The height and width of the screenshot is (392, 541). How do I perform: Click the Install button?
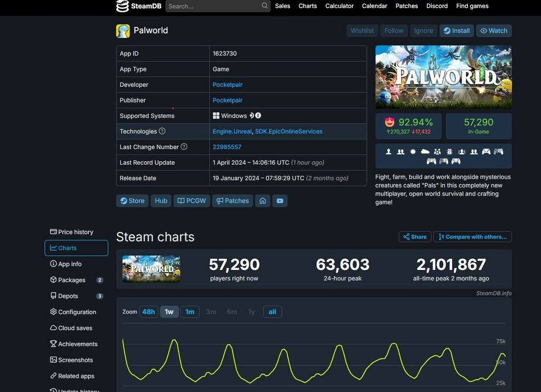tap(456, 30)
